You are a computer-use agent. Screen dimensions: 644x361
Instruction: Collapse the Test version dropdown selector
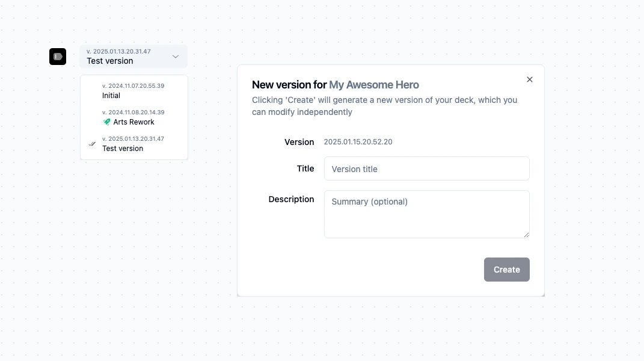(x=133, y=57)
